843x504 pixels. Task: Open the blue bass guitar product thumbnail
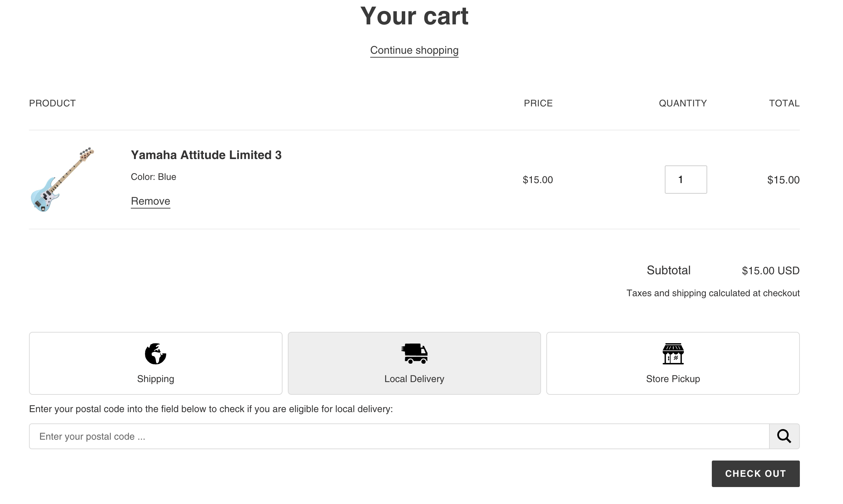(62, 180)
